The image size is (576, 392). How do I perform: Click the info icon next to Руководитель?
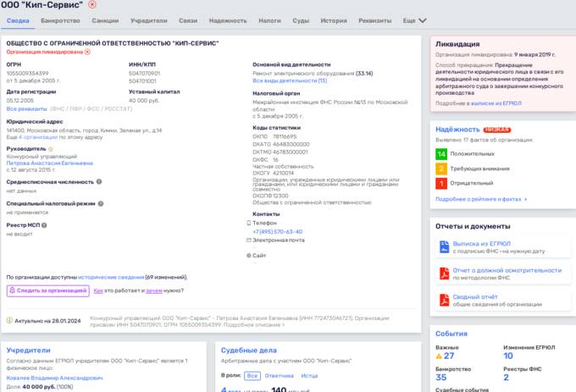(51, 149)
